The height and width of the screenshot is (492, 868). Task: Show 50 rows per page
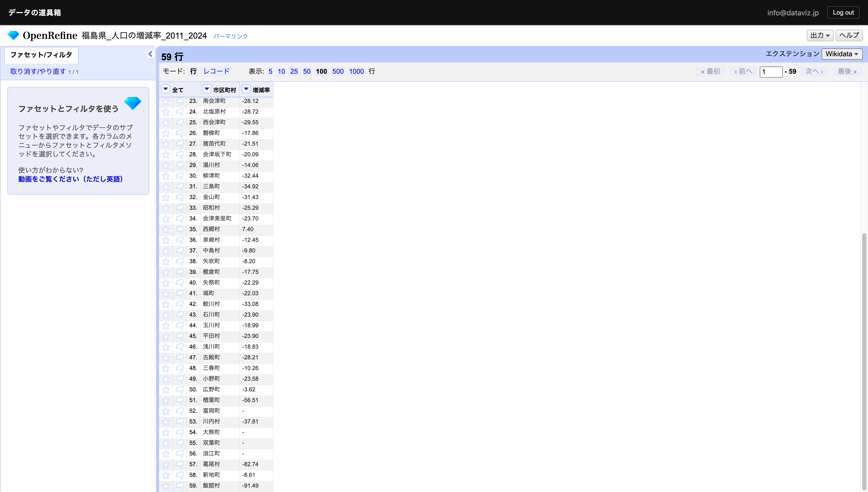[x=306, y=71]
